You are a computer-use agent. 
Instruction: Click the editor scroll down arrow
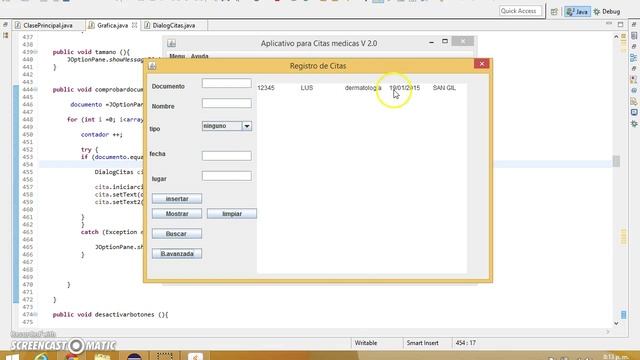[616, 323]
